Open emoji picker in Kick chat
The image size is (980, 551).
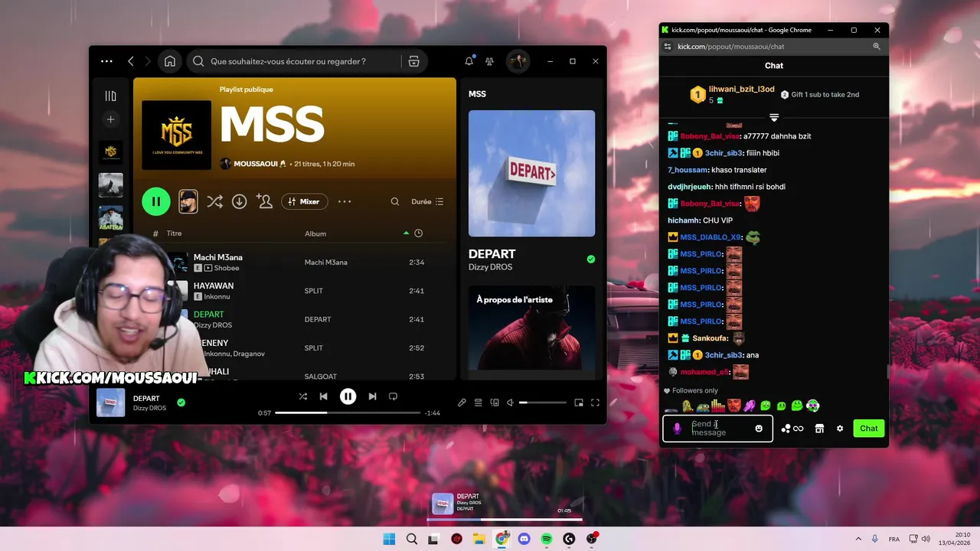coord(759,429)
